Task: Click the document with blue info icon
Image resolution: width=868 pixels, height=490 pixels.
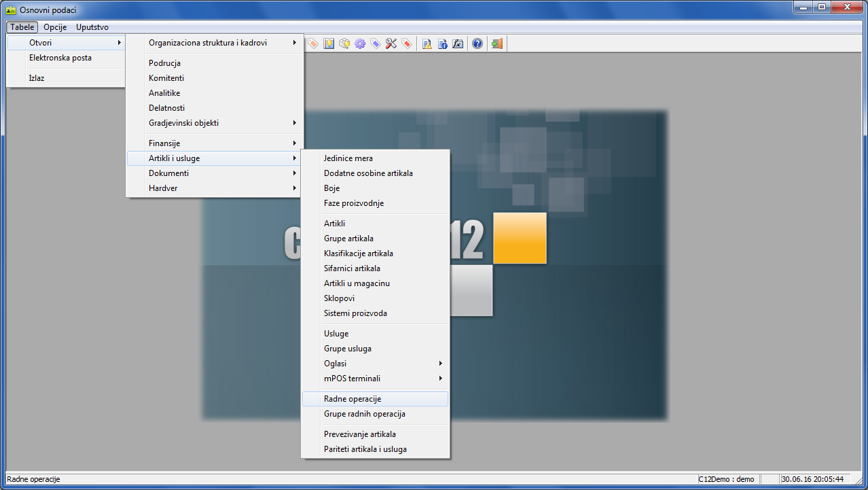Action: tap(442, 43)
